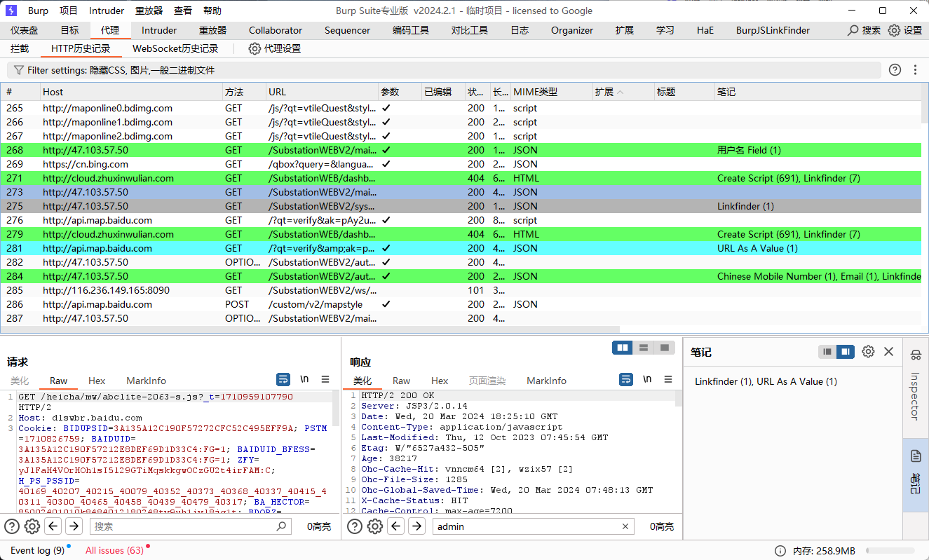Toggle response word-wrap icon

626,379
